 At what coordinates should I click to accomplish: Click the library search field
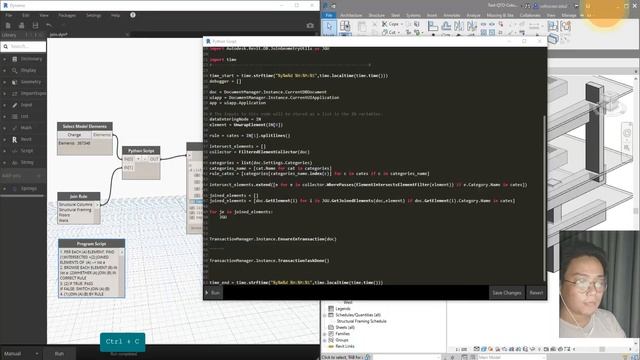(24, 47)
